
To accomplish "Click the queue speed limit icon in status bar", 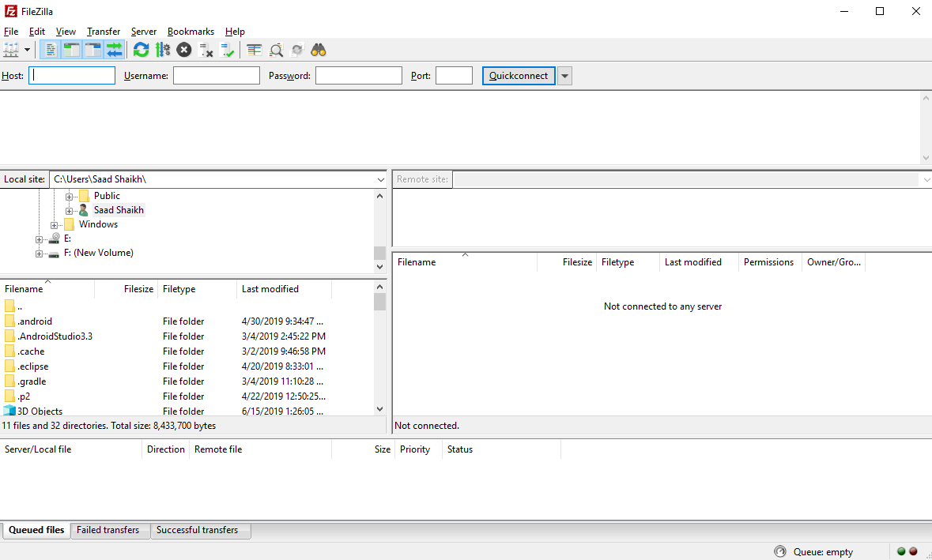I will (780, 551).
